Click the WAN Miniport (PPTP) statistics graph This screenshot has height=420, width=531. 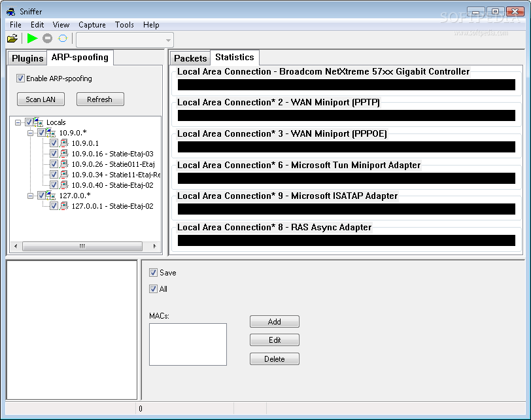pyautogui.click(x=347, y=116)
